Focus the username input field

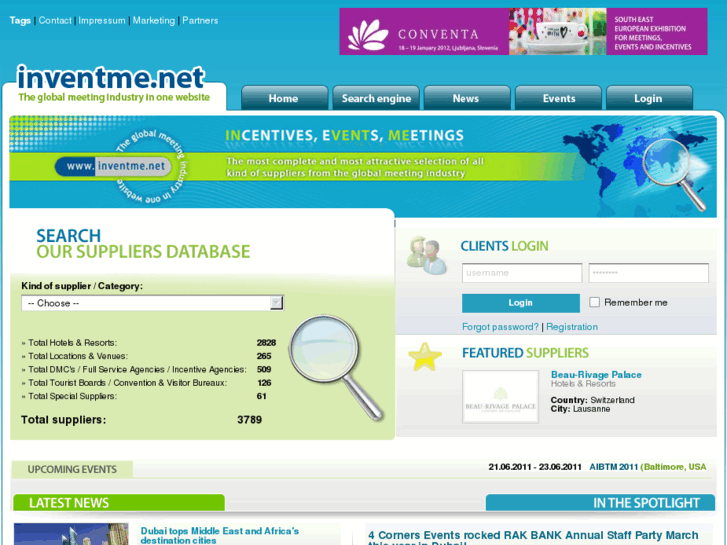(522, 273)
